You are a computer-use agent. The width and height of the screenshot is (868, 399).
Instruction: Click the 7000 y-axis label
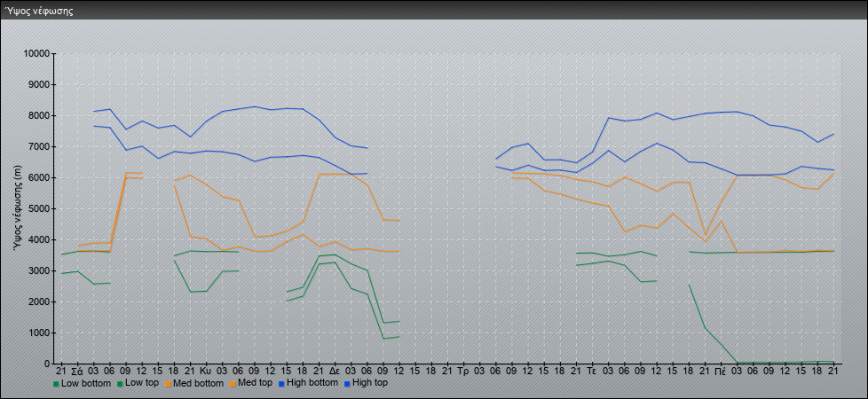pyautogui.click(x=39, y=146)
